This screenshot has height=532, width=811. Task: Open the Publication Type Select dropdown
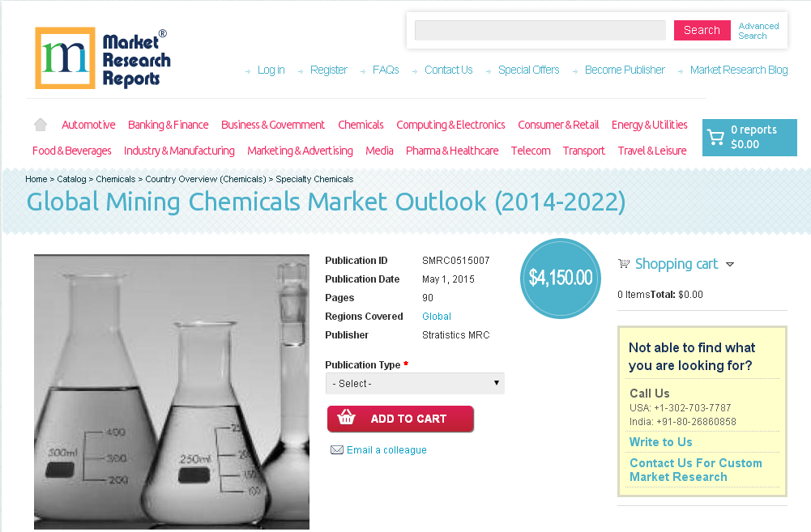(415, 383)
